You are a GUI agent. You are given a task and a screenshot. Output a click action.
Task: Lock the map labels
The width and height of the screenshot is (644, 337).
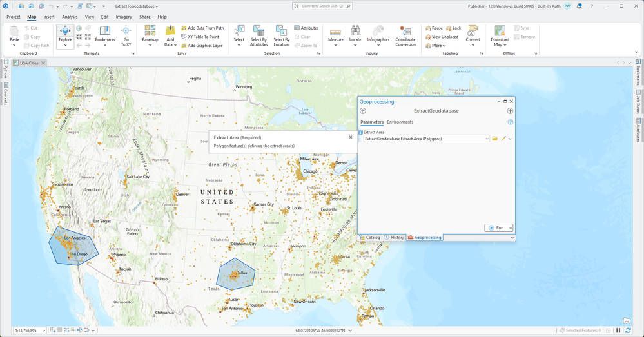(454, 28)
